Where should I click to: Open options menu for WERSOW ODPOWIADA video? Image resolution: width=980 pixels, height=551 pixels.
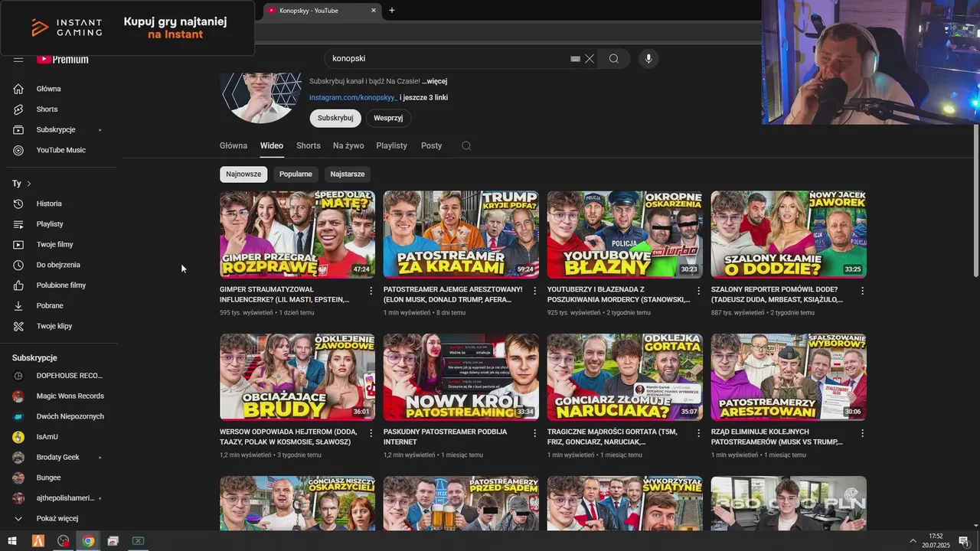point(371,433)
